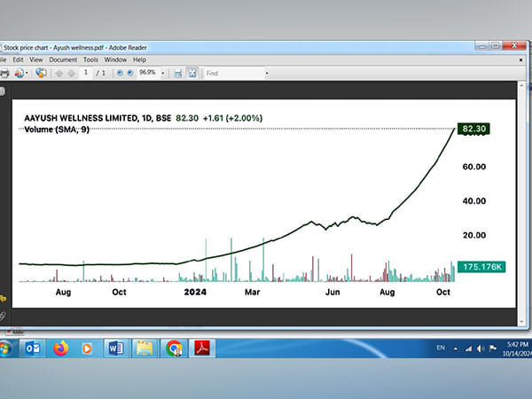Screen dimensions: 532x399
Task: Click the page number field
Action: tap(86, 73)
